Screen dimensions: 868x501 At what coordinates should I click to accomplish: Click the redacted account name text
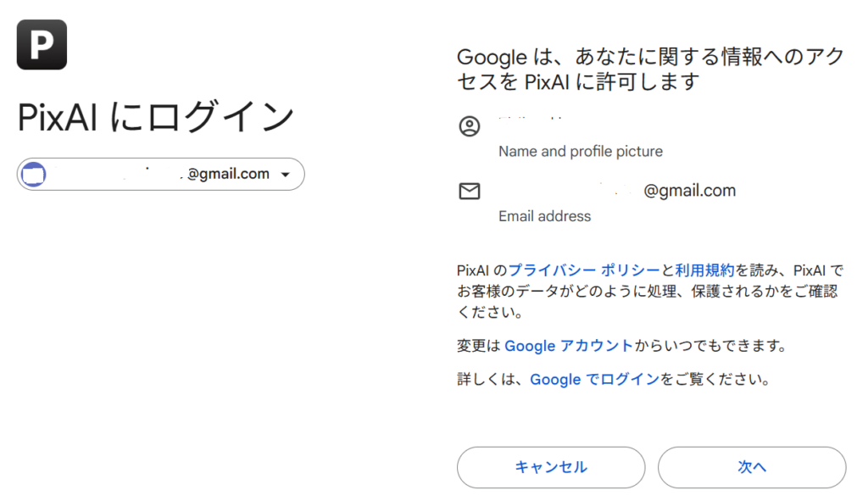point(532,128)
